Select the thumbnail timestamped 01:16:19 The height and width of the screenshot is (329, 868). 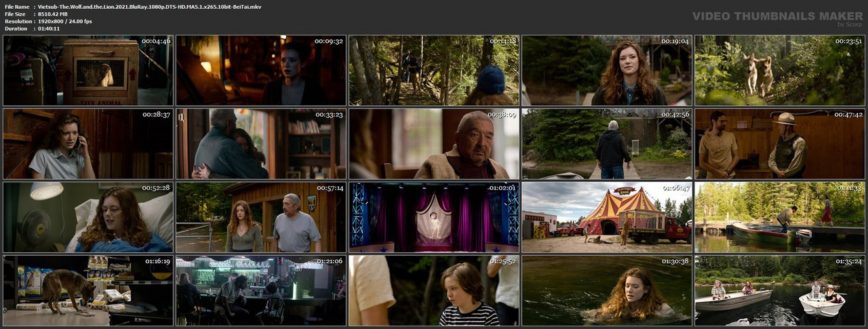click(x=88, y=290)
